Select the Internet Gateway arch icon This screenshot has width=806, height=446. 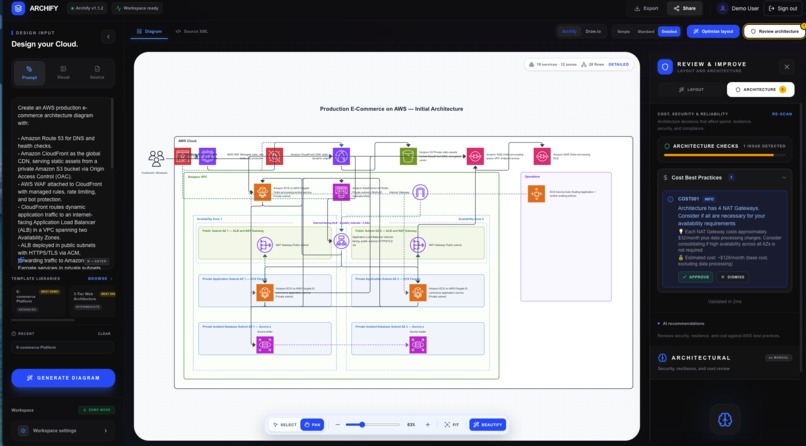pos(420,193)
